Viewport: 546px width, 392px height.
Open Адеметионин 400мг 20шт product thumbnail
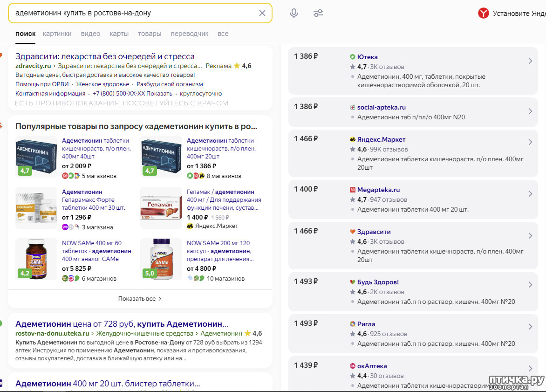(x=161, y=157)
